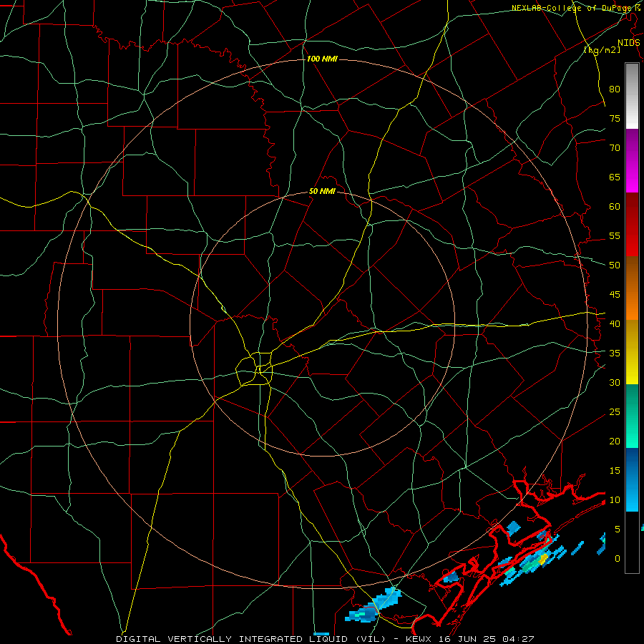Click the yellow highway loop at the radar center

pyautogui.click(x=255, y=368)
